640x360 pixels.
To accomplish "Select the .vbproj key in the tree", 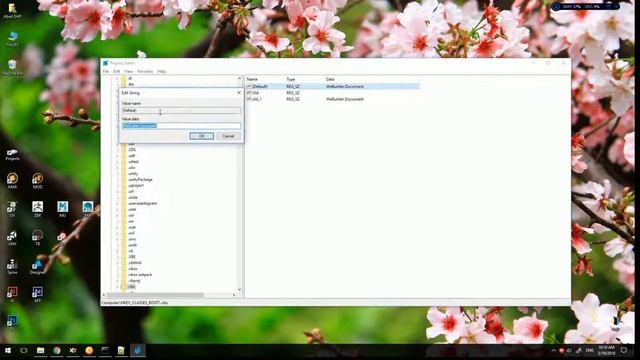I will pos(134,281).
